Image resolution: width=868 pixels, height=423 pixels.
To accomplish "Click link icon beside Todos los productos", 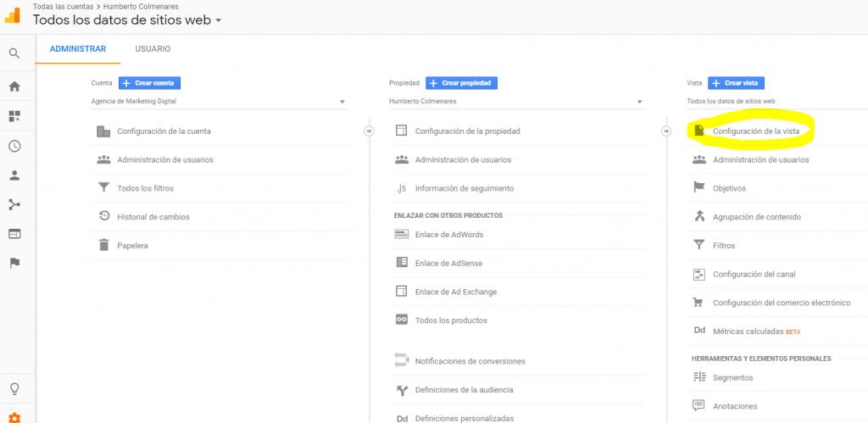I will point(401,320).
